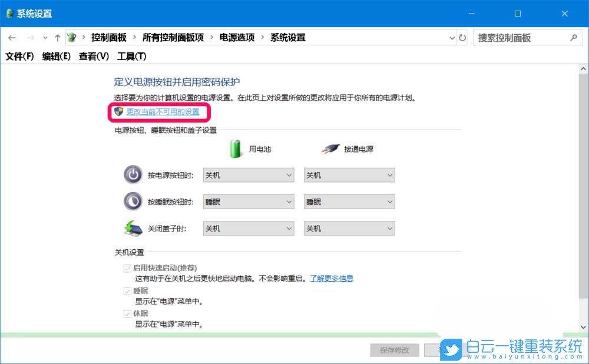Select the power button icon next to 按电源按钮时
This screenshot has width=589, height=364.
[132, 174]
